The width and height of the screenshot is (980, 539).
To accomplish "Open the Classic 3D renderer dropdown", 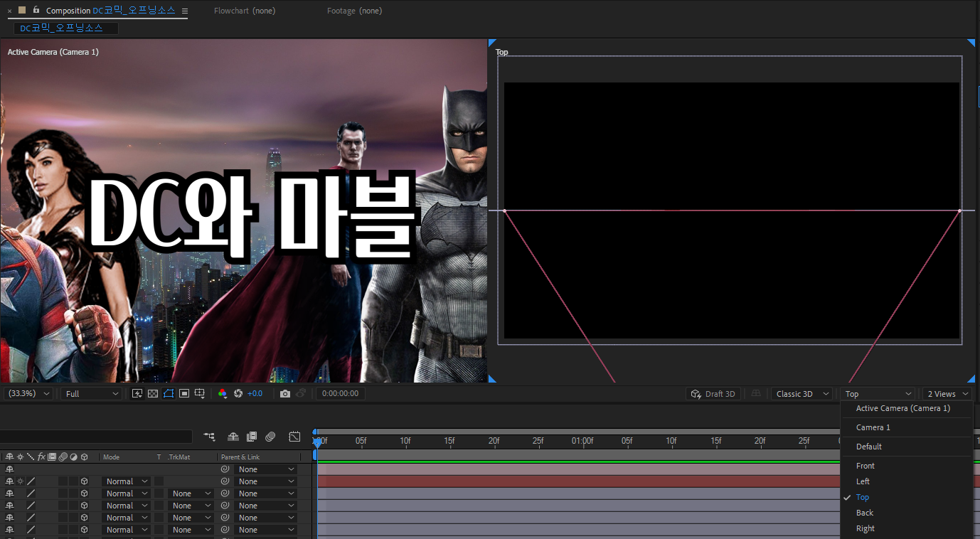I will (802, 393).
